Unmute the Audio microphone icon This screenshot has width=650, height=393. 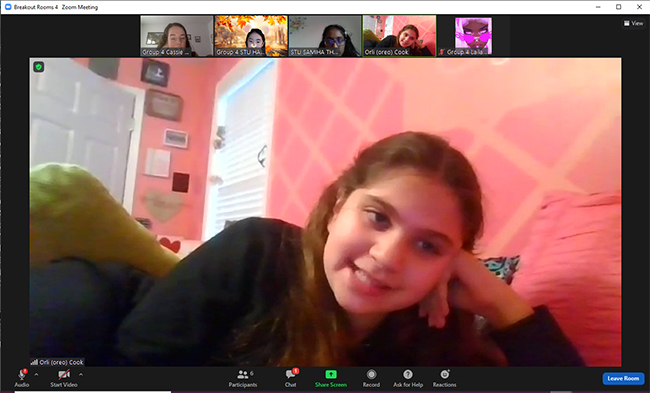point(22,375)
